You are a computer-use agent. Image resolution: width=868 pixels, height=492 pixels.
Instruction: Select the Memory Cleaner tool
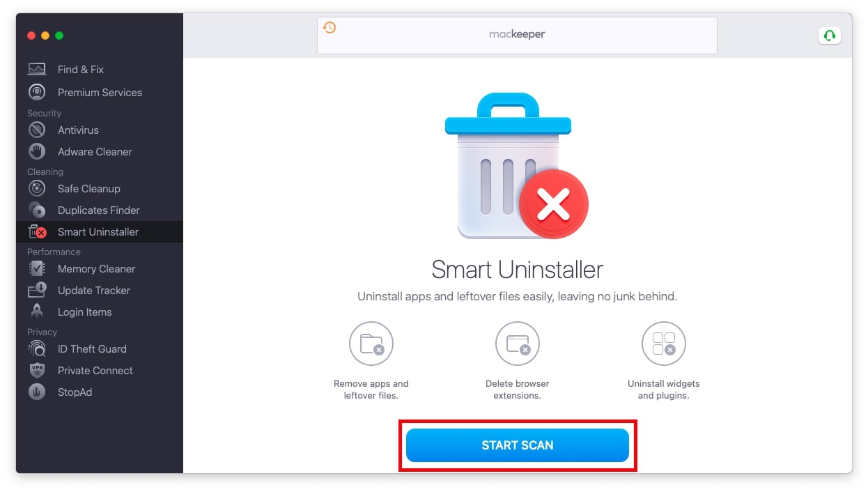click(96, 268)
